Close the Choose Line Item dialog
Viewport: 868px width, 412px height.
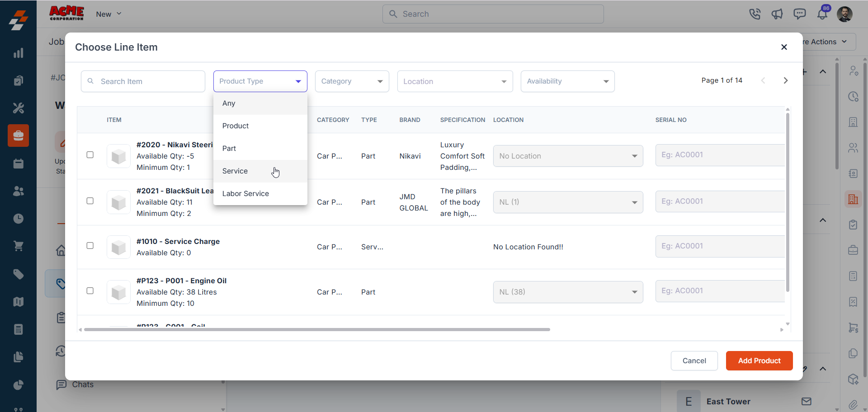click(x=784, y=47)
